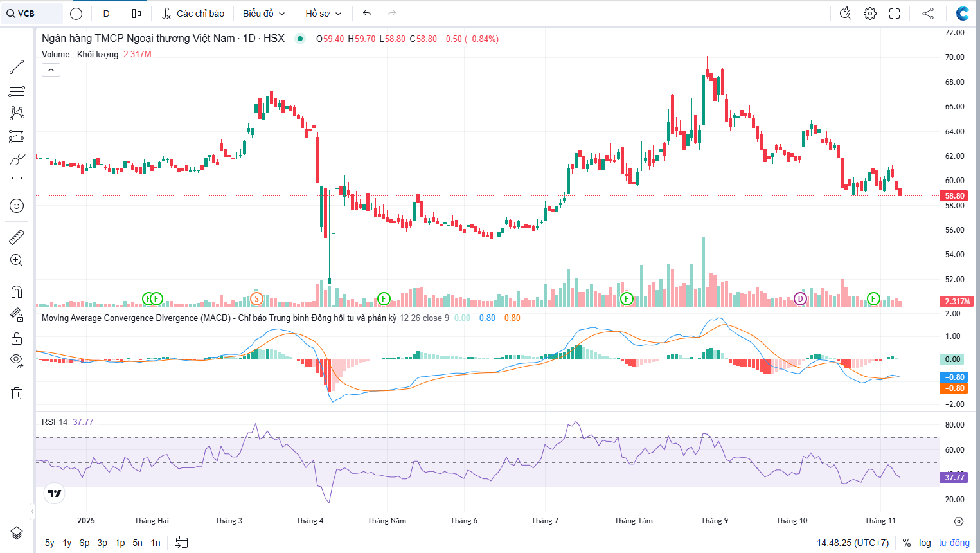
Task: Enter fullscreen mode
Action: 895,14
